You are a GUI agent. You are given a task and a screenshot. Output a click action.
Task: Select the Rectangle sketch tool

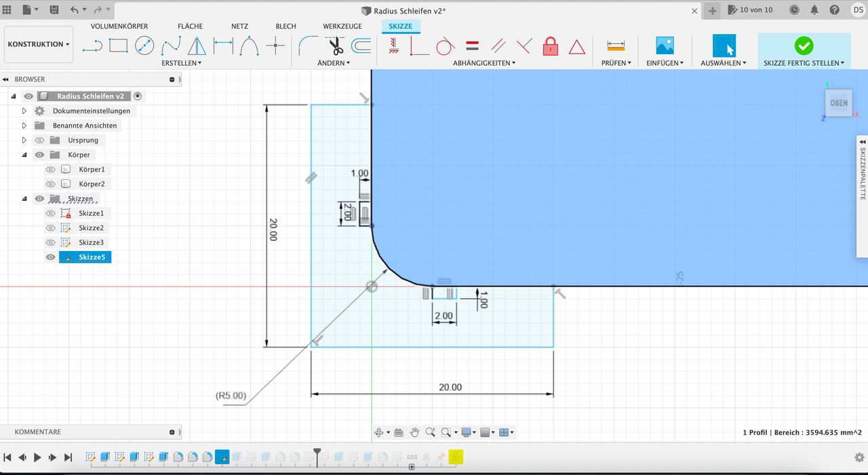[118, 45]
